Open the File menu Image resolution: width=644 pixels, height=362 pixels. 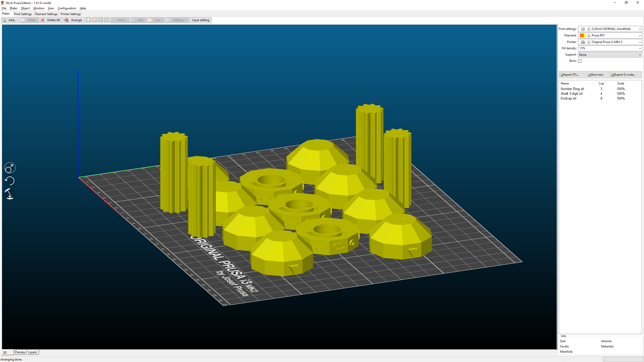pyautogui.click(x=4, y=8)
